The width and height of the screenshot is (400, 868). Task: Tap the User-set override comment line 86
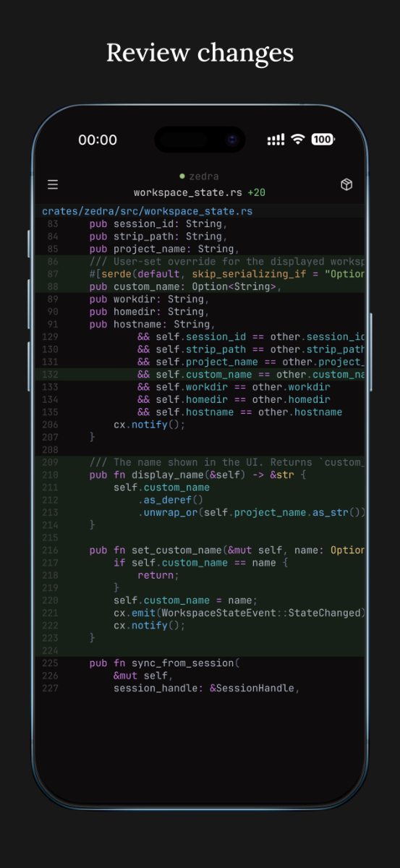coord(227,261)
